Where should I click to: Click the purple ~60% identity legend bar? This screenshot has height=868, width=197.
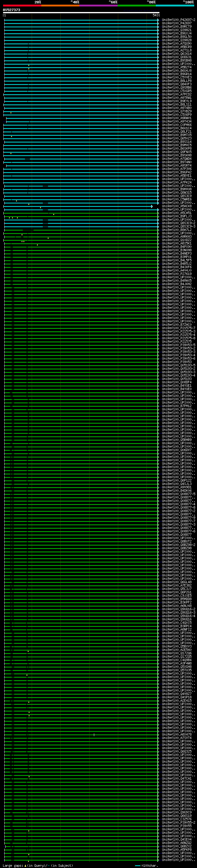point(99,6)
